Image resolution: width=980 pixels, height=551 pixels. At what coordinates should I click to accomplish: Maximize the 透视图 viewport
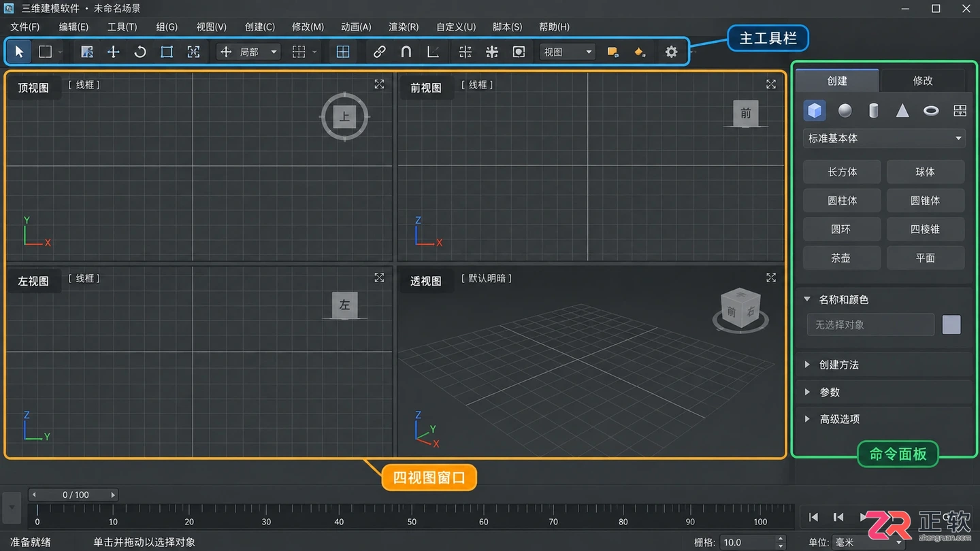771,278
